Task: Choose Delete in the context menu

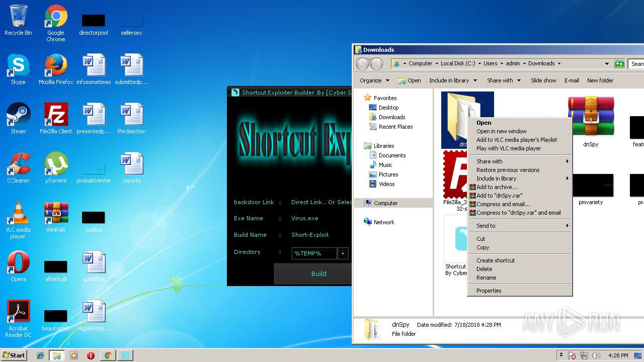Action: point(520,269)
